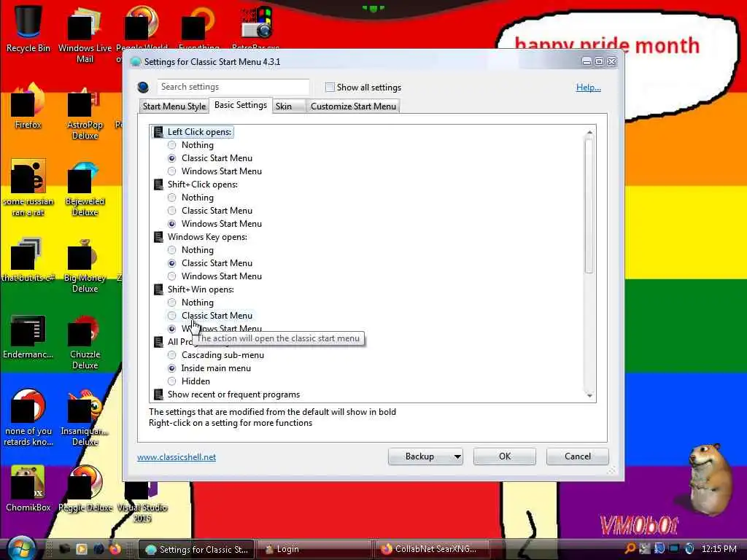
Task: Open the Backup button dropdown arrow
Action: 457,456
